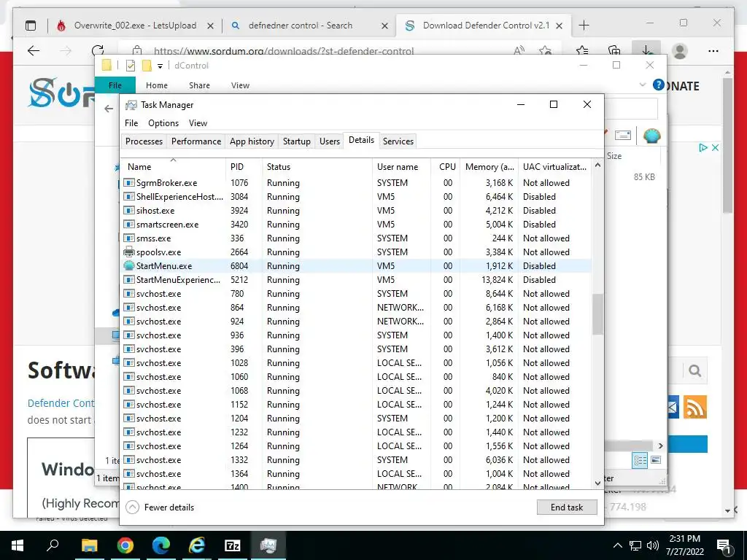The width and height of the screenshot is (747, 560).
Task: Open Edge downloads icon
Action: pos(646,50)
